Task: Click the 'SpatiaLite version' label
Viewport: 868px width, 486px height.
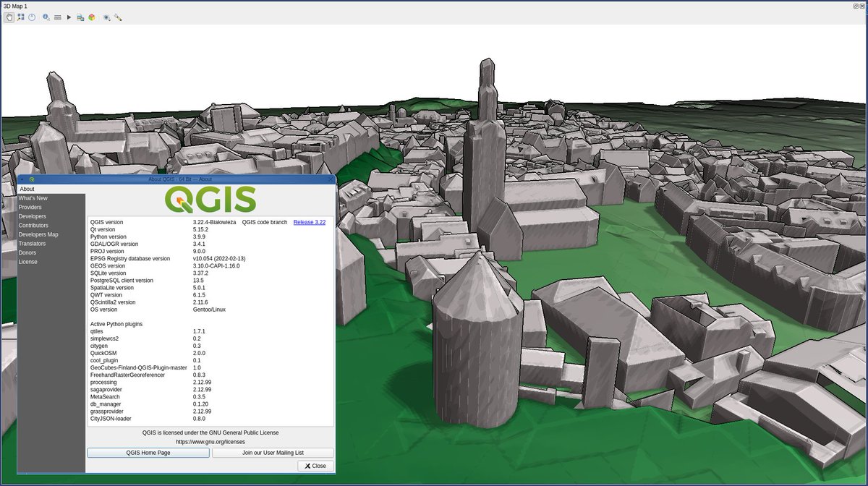Action: coord(113,288)
